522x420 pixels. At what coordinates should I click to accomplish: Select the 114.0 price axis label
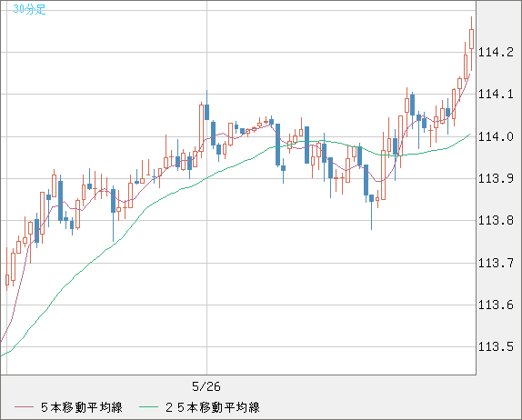tap(496, 136)
